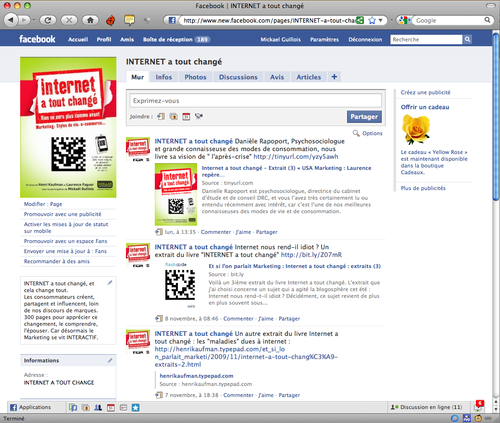500x423 pixels.
Task: Click the tinyurl.com/yzy5awh link
Action: click(296, 156)
